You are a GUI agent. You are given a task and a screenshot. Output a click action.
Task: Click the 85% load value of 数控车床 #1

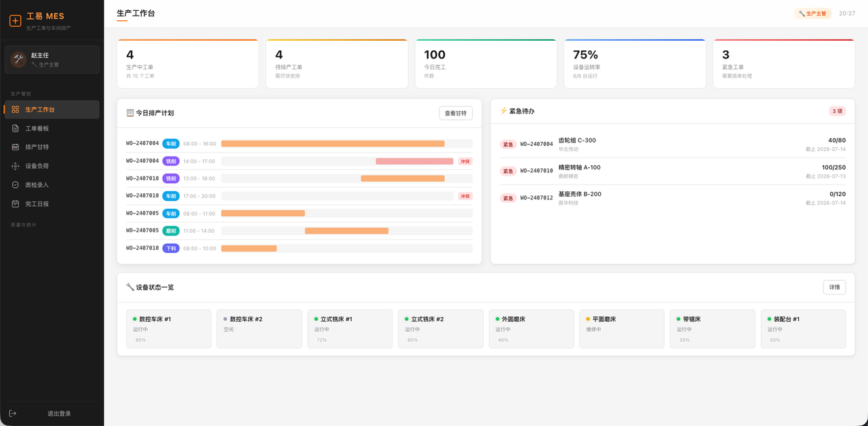point(140,340)
